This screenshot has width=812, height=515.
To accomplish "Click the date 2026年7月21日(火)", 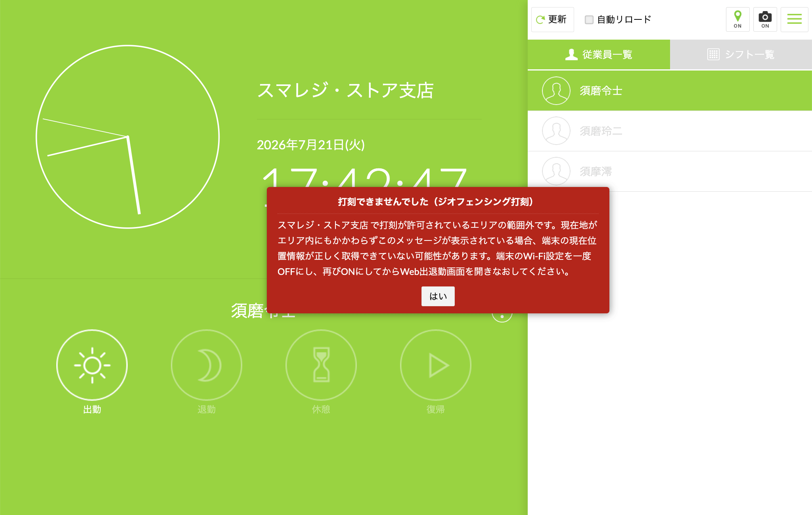I will click(311, 145).
